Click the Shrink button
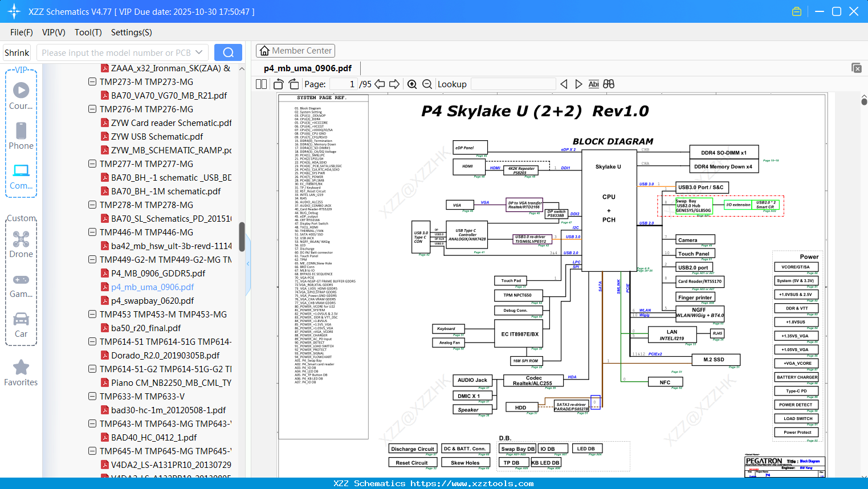Viewport: 868px width, 489px height. coord(17,52)
